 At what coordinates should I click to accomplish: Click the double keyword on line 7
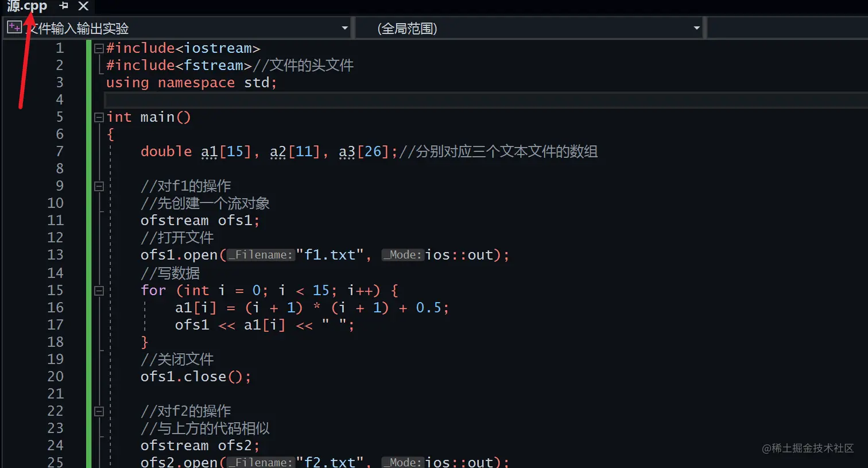coord(166,152)
